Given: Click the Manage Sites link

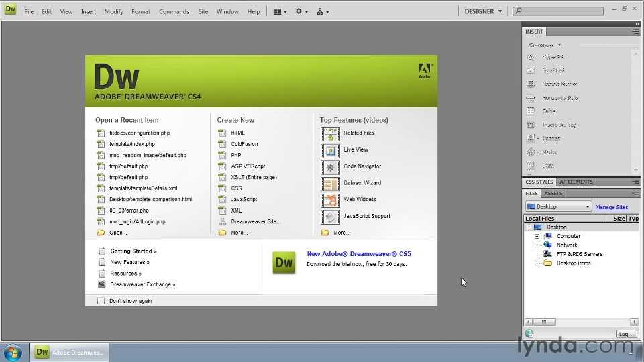Looking at the screenshot, I should 611,207.
